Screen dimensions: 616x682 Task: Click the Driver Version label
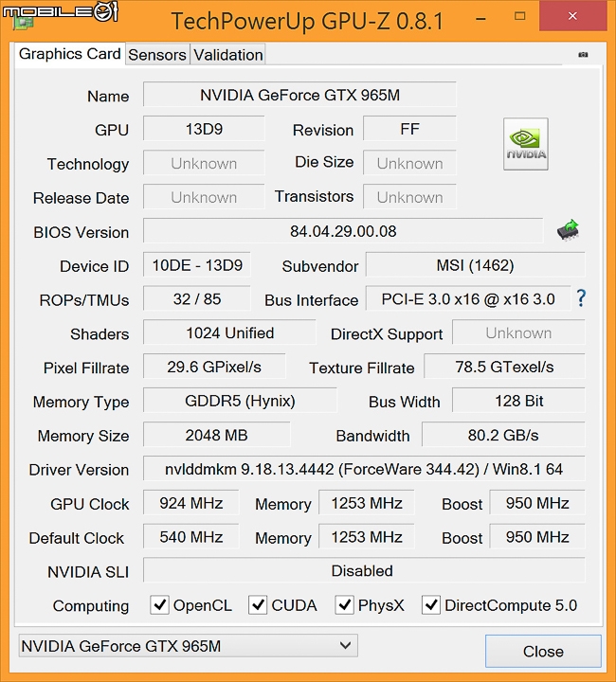point(79,470)
